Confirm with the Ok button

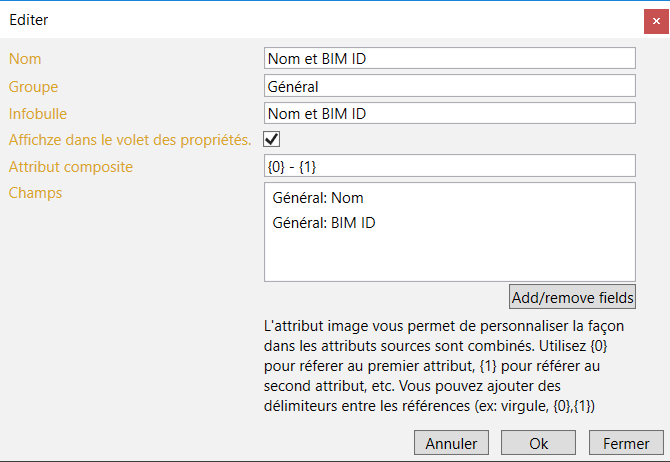539,442
